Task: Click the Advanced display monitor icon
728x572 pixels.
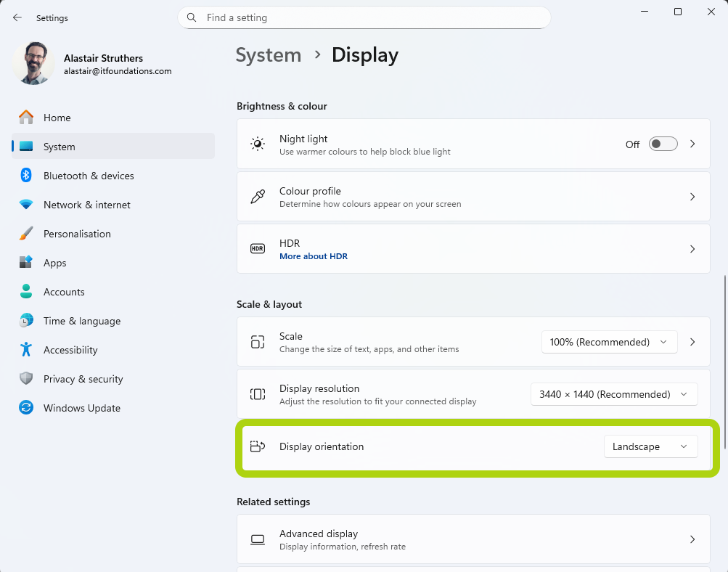Action: pyautogui.click(x=257, y=539)
